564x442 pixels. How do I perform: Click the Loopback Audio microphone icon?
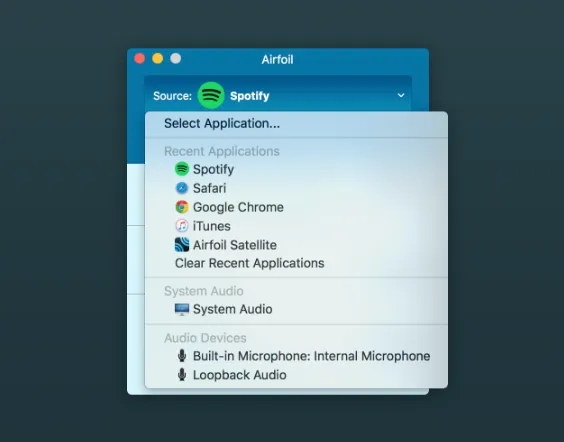(x=182, y=375)
